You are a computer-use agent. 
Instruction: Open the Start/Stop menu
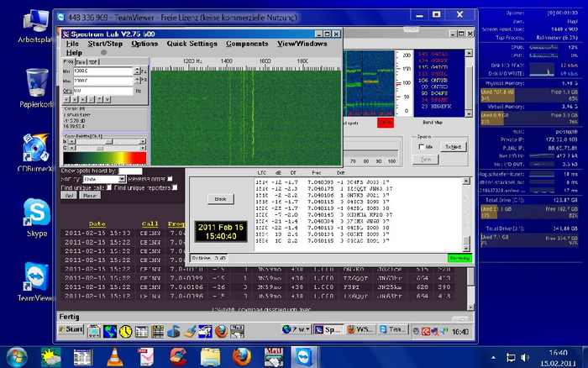tap(105, 44)
